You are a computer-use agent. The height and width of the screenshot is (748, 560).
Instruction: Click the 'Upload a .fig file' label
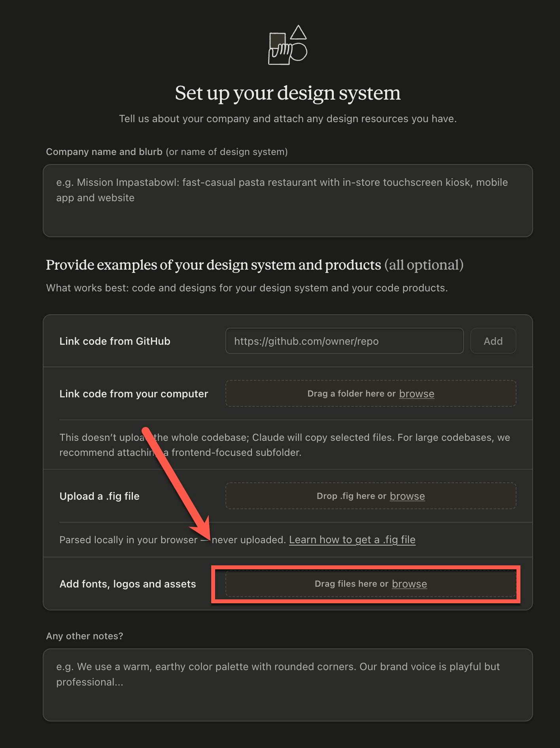pos(99,496)
